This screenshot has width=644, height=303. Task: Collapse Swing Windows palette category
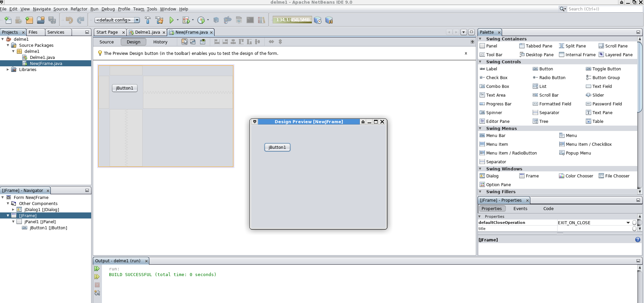point(480,169)
